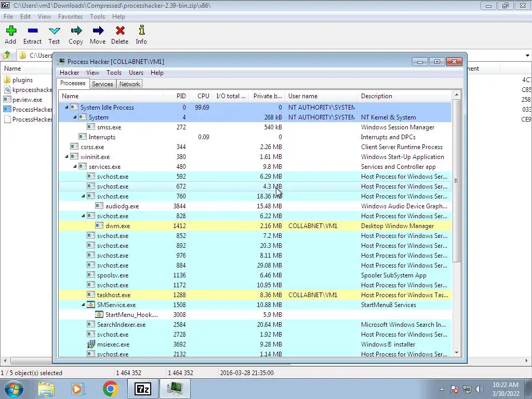Viewport: 532px width, 399px height.
Task: Select the taskhost.exe process row
Action: click(255, 295)
